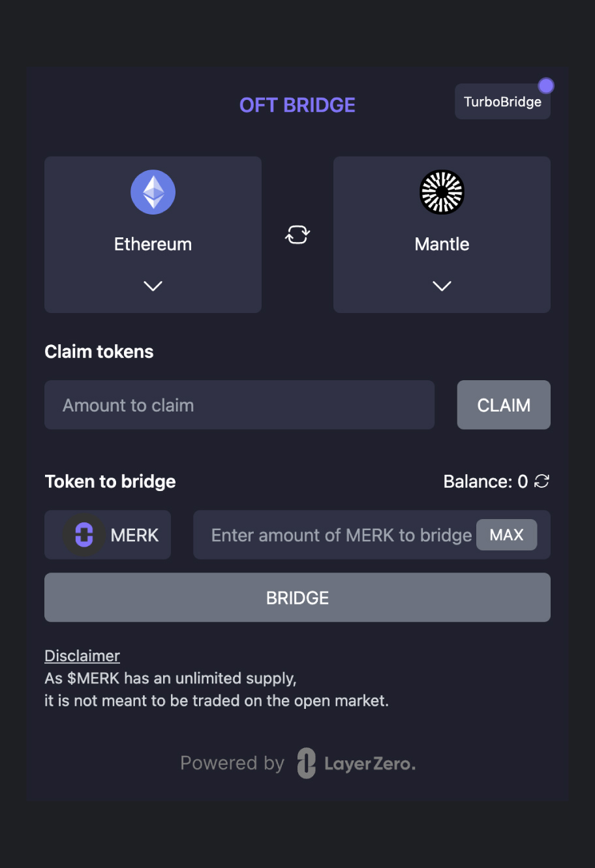Screen dimensions: 595x868
Task: Click the LayerZero wordmark text
Action: [x=369, y=764]
